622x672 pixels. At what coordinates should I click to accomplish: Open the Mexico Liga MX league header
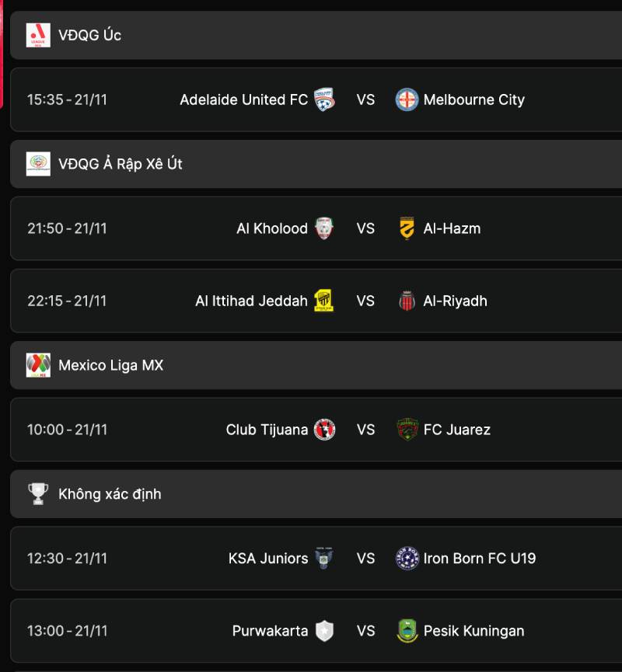tap(111, 365)
